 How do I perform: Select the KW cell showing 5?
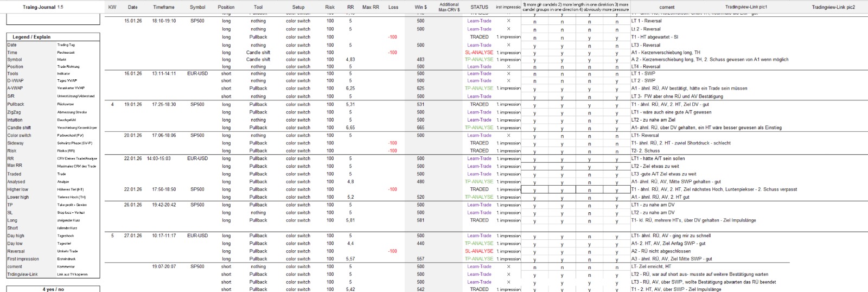(112, 236)
